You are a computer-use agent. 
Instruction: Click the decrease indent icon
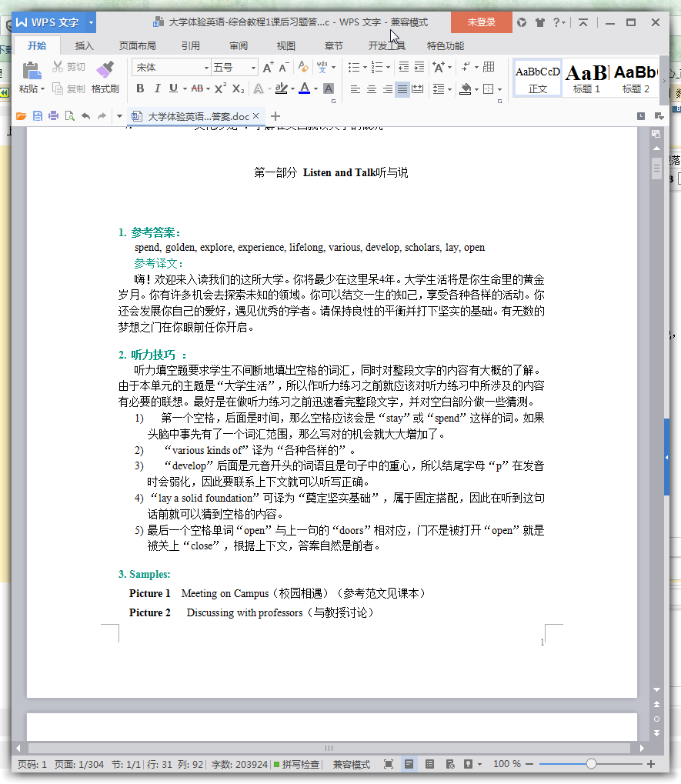(403, 67)
